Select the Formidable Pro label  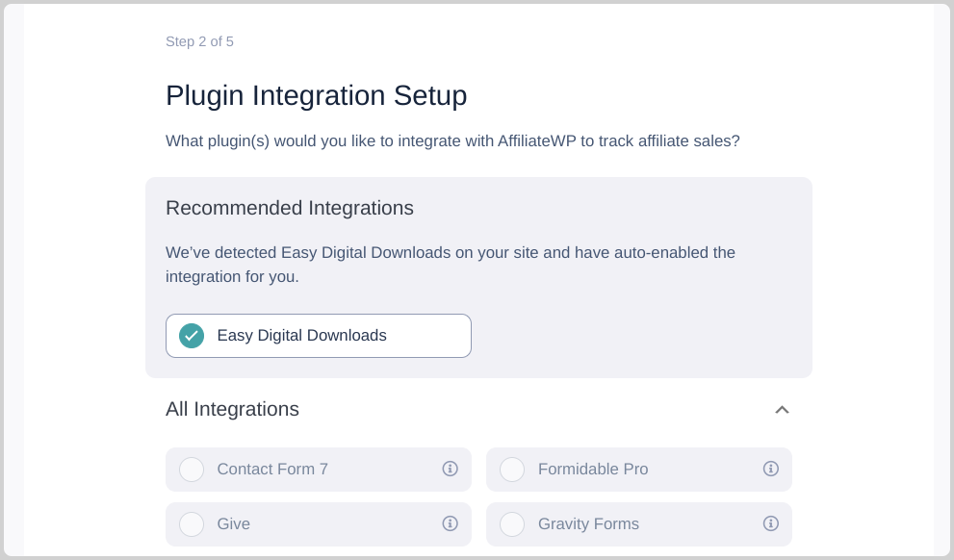tap(593, 470)
